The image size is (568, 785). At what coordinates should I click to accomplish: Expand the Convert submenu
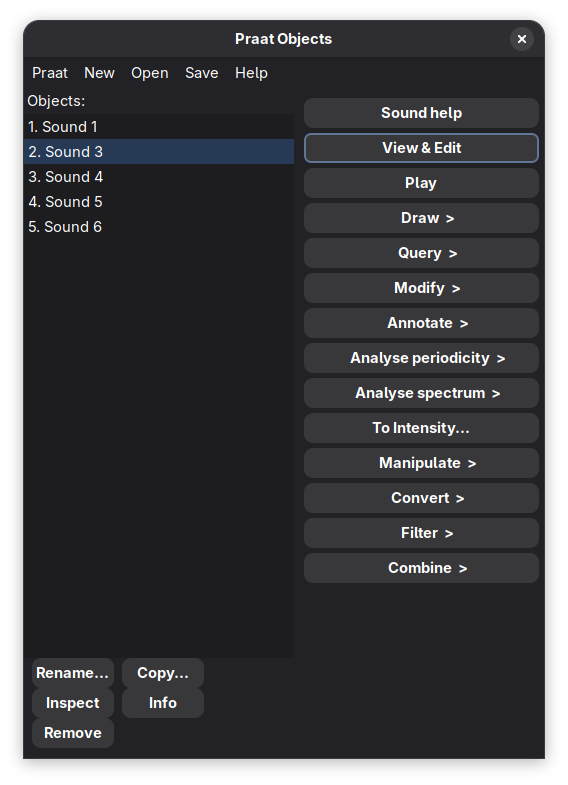(x=421, y=499)
